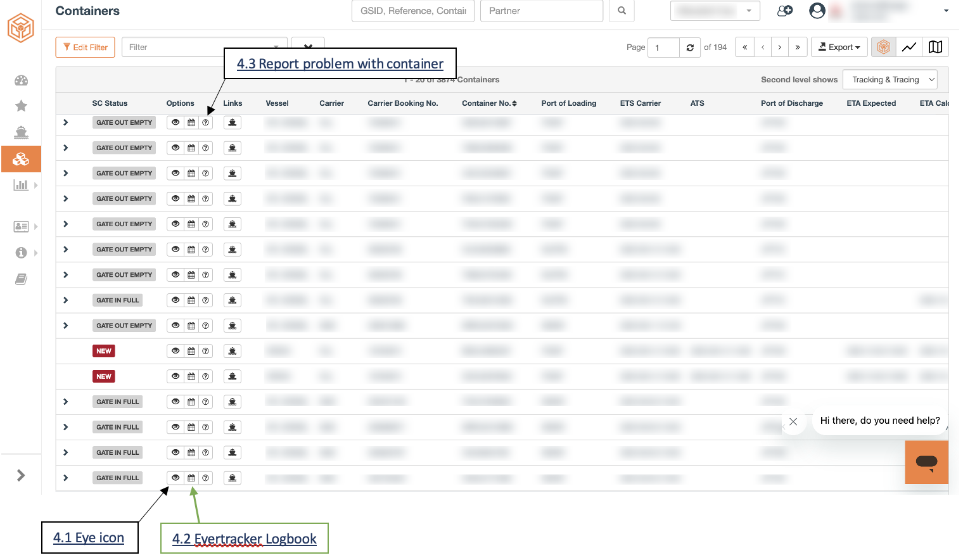This screenshot has width=963, height=560.
Task: Open the blurred selector dropdown beside search
Action: [x=715, y=11]
